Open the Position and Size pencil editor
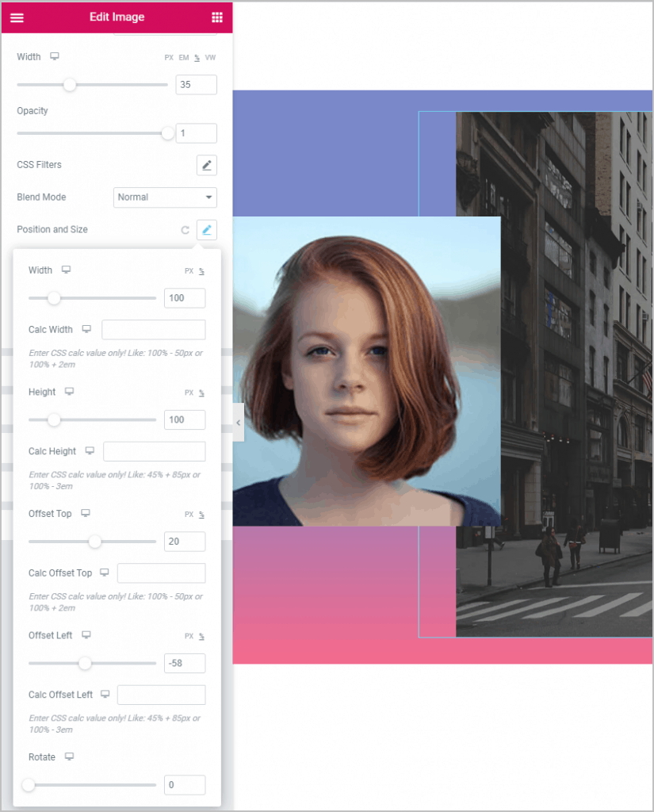Image resolution: width=654 pixels, height=812 pixels. click(x=206, y=230)
